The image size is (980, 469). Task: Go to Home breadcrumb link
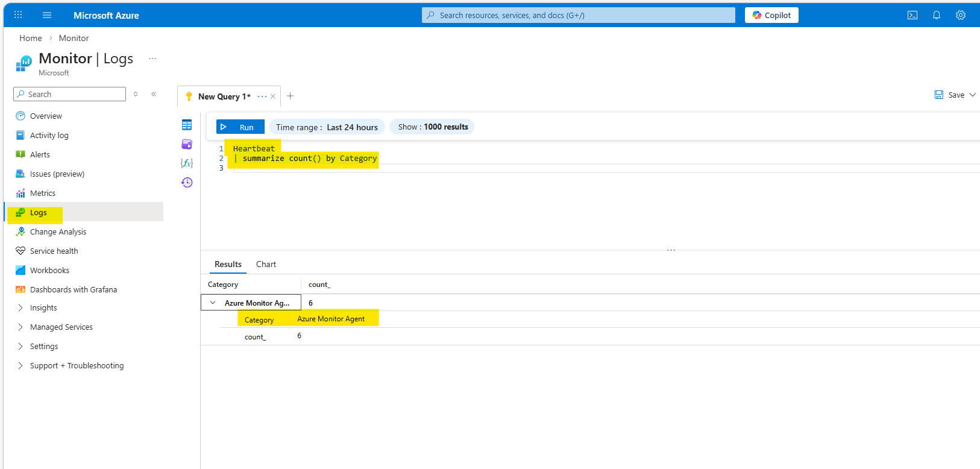[31, 38]
